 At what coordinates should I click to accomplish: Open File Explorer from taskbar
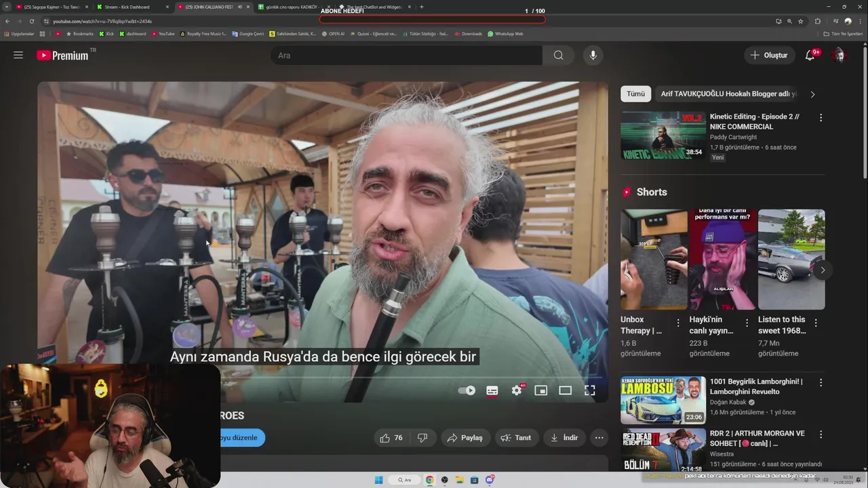pyautogui.click(x=460, y=480)
